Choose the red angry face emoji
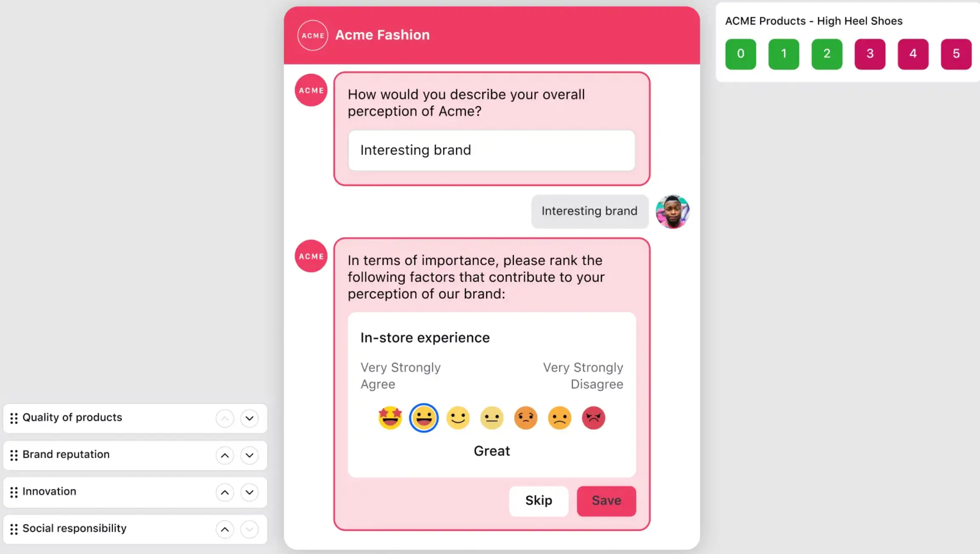 [x=594, y=418]
